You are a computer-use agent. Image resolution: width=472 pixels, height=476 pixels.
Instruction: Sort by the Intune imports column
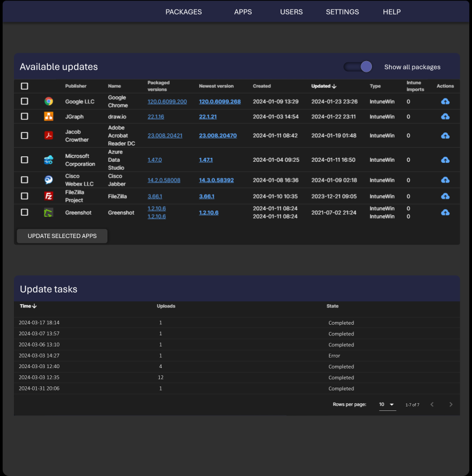point(415,86)
